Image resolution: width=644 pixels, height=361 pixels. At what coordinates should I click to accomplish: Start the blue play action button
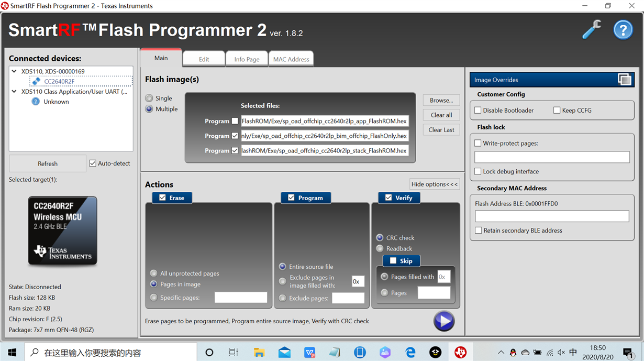point(444,321)
